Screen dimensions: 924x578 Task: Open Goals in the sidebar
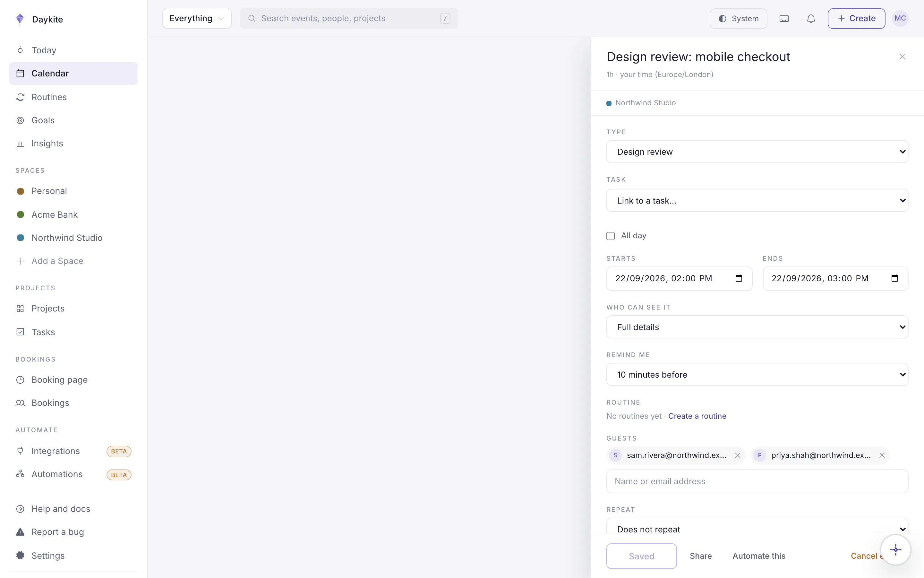(73, 120)
